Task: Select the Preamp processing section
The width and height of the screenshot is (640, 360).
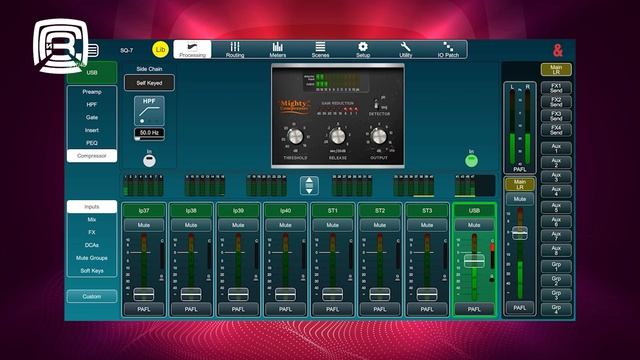Action: click(92, 92)
